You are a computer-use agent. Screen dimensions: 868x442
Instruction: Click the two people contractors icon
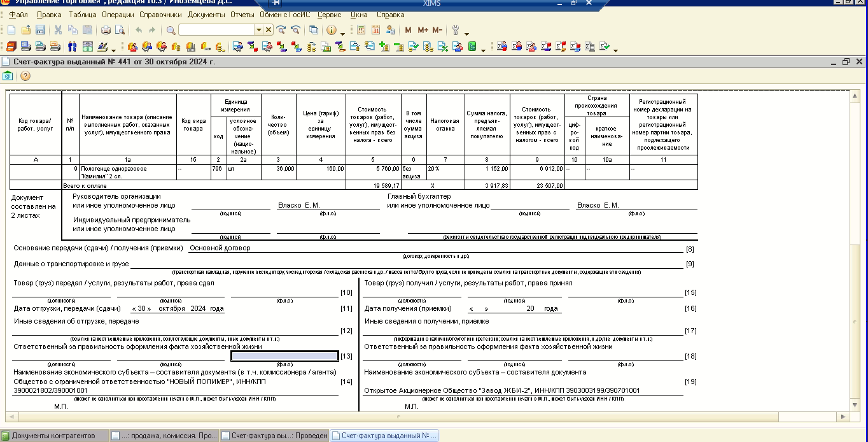[x=72, y=46]
